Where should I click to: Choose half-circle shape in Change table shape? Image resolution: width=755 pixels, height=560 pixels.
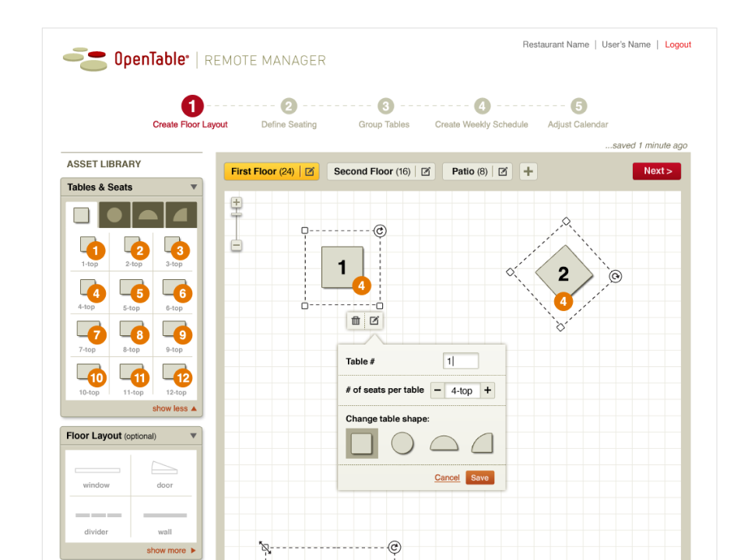point(444,443)
